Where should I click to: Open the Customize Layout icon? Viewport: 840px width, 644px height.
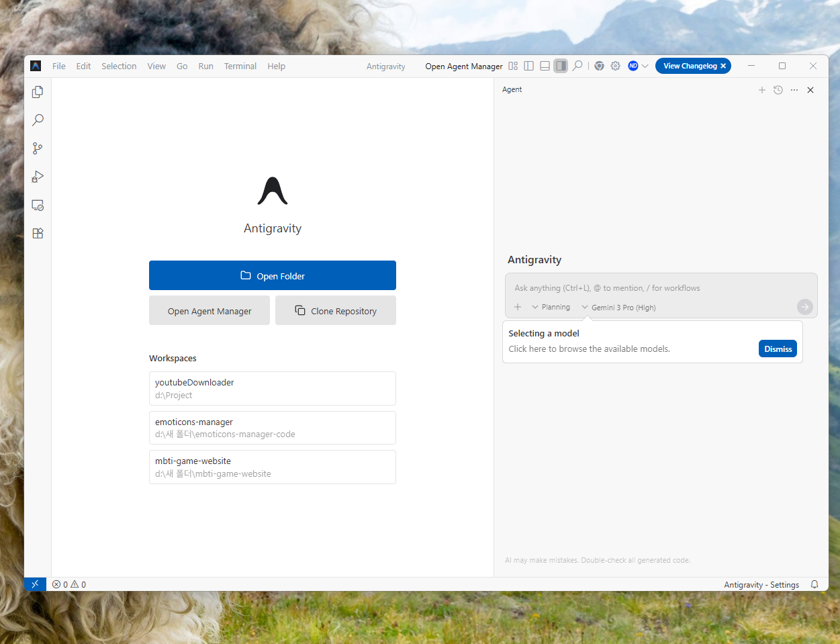point(513,66)
